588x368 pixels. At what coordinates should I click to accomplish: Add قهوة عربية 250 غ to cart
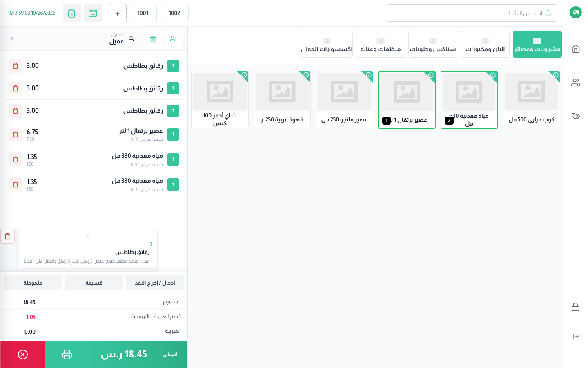[x=282, y=99]
